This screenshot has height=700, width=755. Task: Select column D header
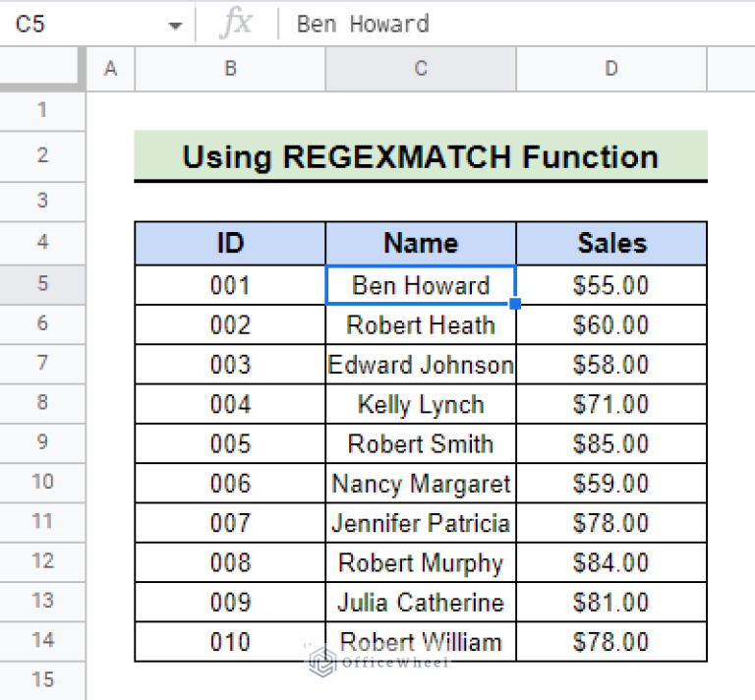pos(611,69)
